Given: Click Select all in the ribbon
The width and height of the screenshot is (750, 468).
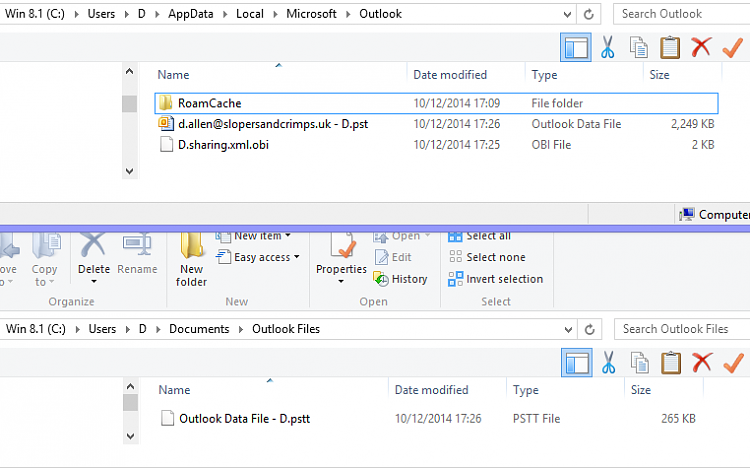Looking at the screenshot, I should [x=479, y=236].
